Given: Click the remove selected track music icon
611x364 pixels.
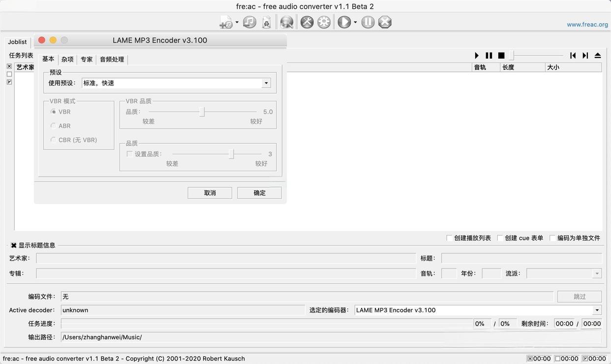Looking at the screenshot, I should pos(250,22).
